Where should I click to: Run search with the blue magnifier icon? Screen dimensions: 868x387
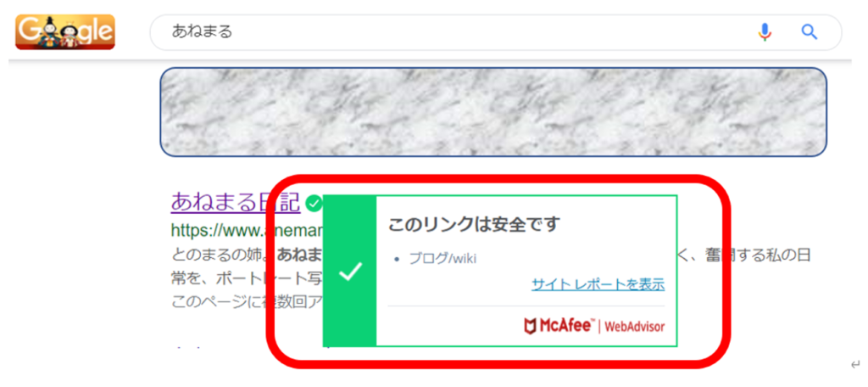(x=810, y=32)
